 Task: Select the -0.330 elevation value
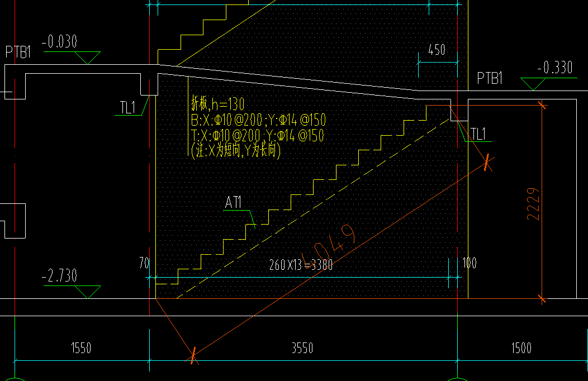coord(555,68)
